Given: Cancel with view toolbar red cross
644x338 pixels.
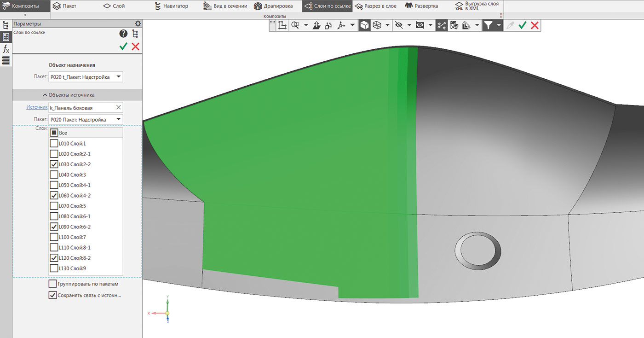Looking at the screenshot, I should coord(535,26).
